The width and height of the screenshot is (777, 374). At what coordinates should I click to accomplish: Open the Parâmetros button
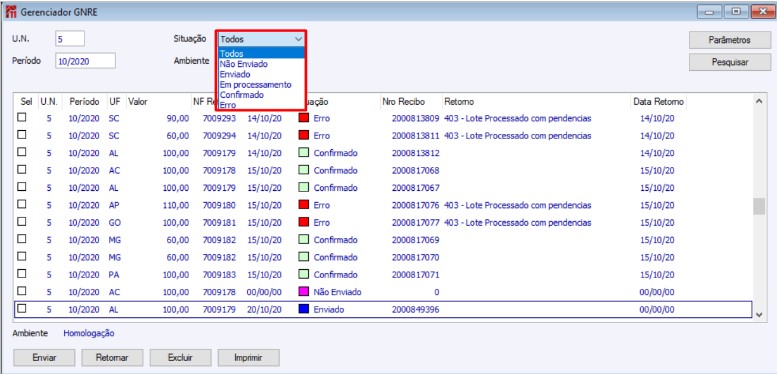729,40
